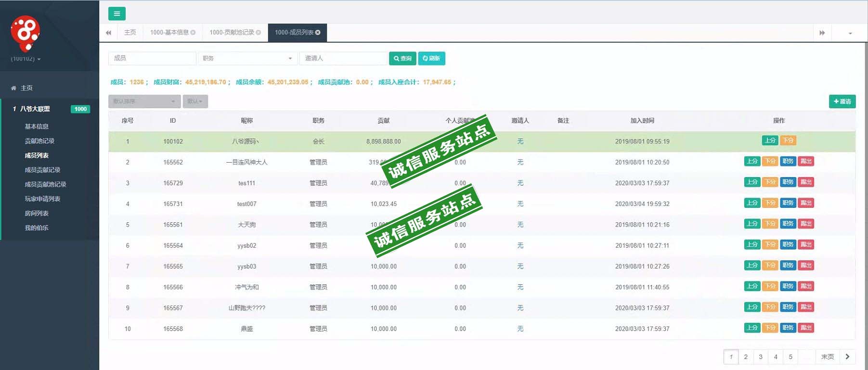
Task: Click the +邀请 invite button
Action: pos(842,102)
